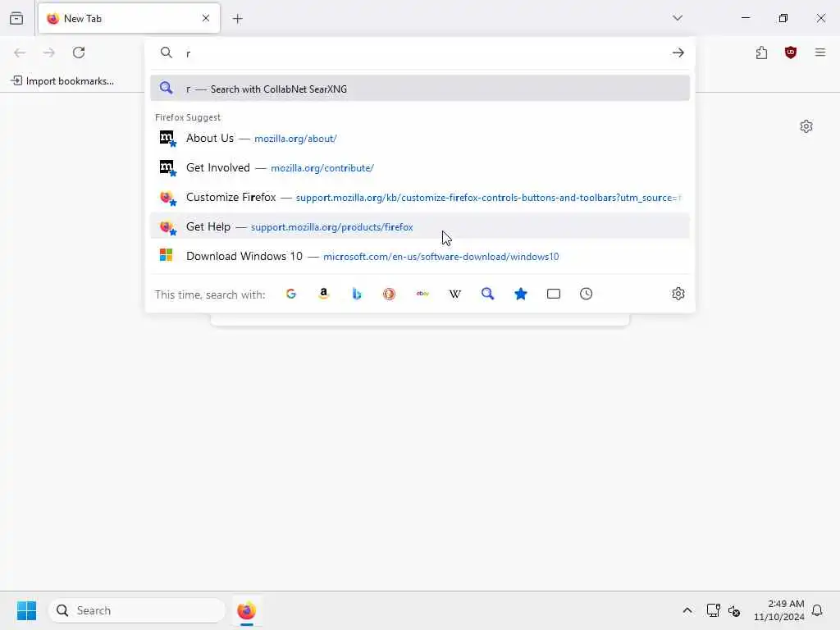Viewport: 840px width, 630px height.
Task: Personalize new tab gear icon
Action: pos(806,126)
